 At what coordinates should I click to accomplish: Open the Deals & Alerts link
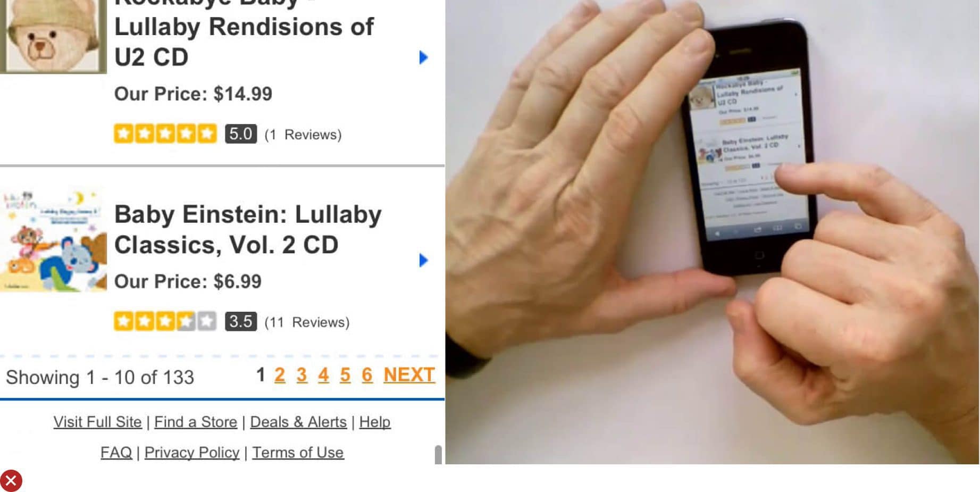pyautogui.click(x=298, y=422)
